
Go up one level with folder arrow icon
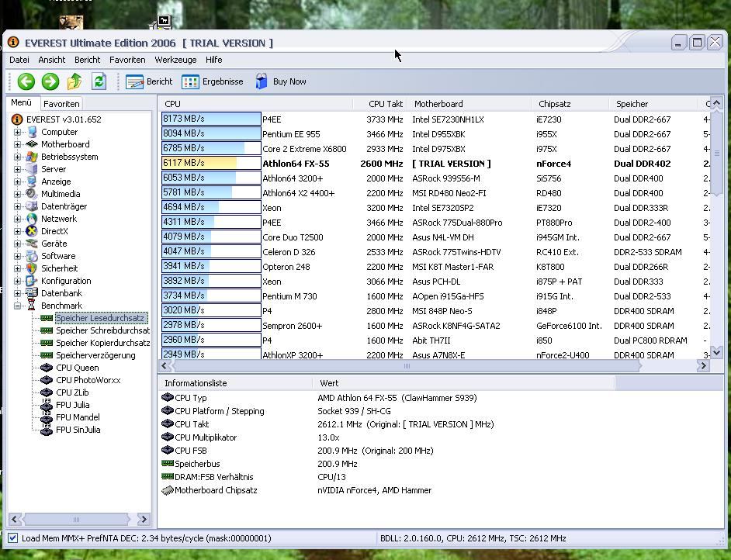[74, 81]
